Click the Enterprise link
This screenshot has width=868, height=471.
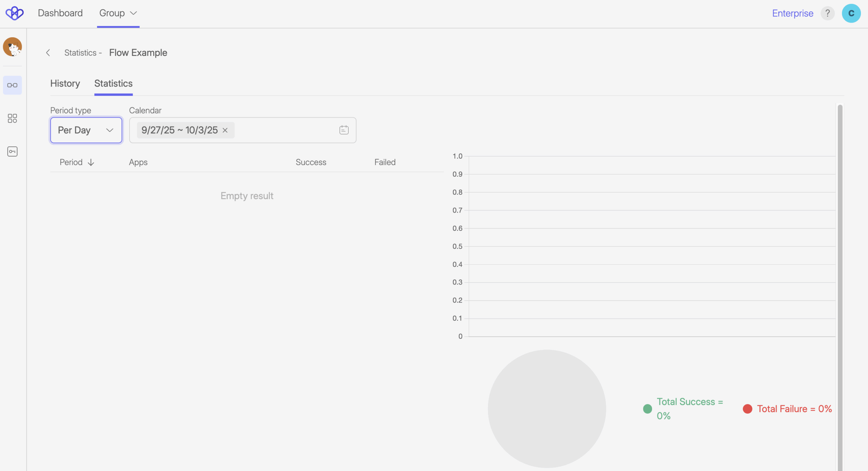coord(792,13)
